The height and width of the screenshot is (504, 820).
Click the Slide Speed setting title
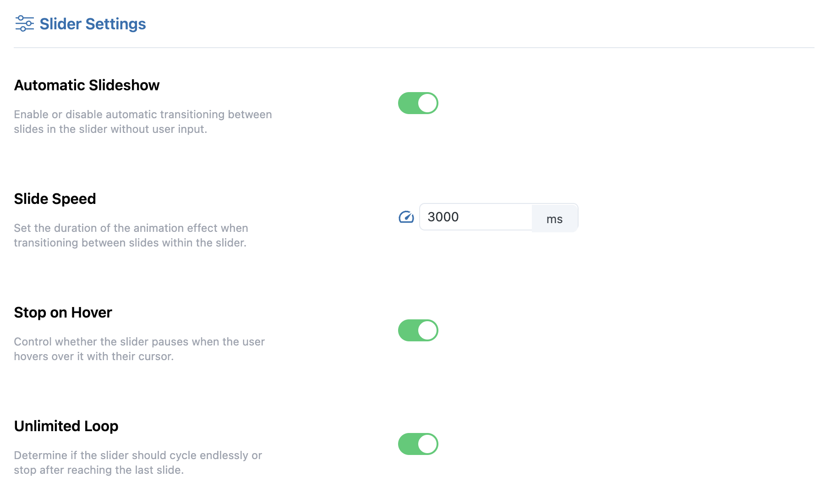click(x=55, y=199)
